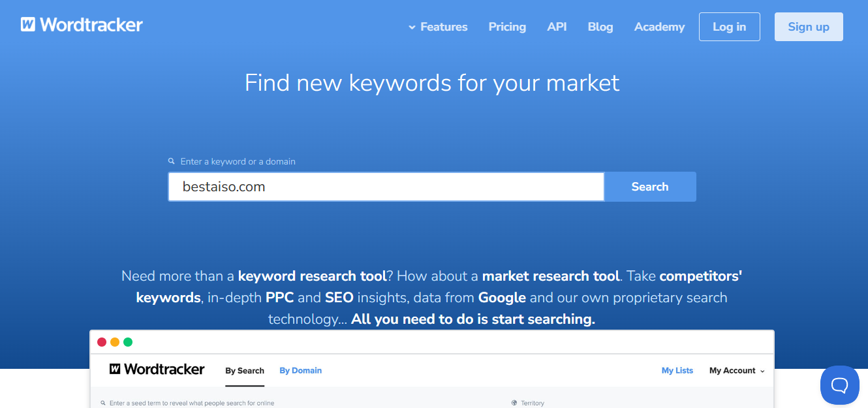This screenshot has width=868, height=408.
Task: Click the yellow dot in the preview window
Action: tap(115, 342)
